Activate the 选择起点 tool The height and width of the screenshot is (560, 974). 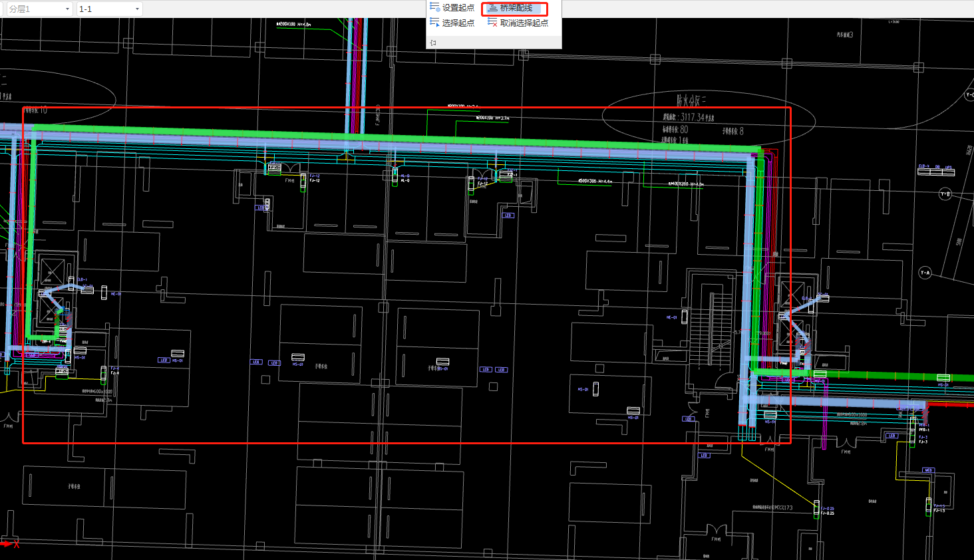tap(452, 23)
